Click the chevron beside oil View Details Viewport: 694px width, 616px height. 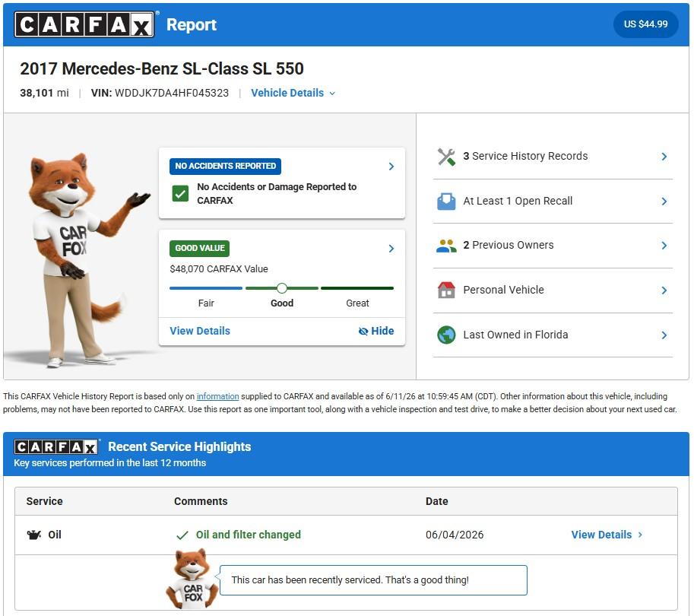tap(640, 535)
